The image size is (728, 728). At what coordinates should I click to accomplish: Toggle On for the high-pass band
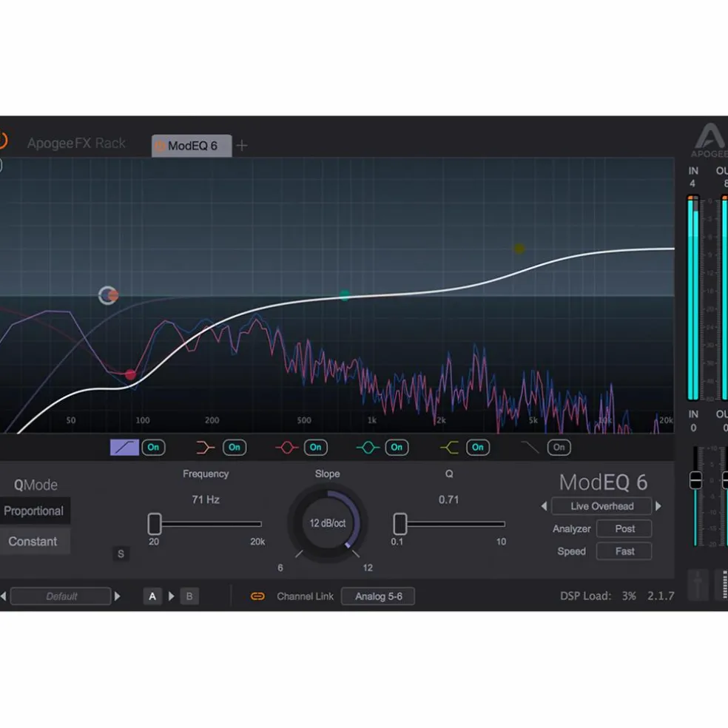pyautogui.click(x=153, y=448)
